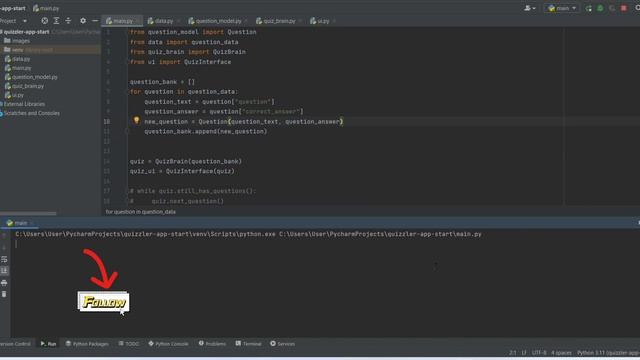
Task: Expand Scratches and Consoles node
Action: [30, 113]
